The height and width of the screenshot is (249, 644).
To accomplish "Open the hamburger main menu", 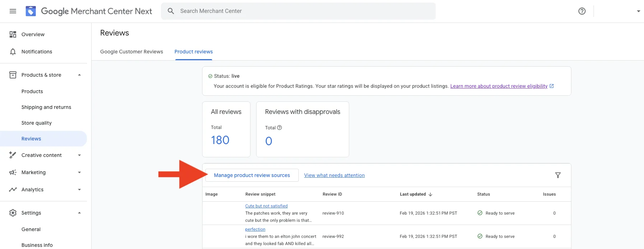I will coord(13,11).
